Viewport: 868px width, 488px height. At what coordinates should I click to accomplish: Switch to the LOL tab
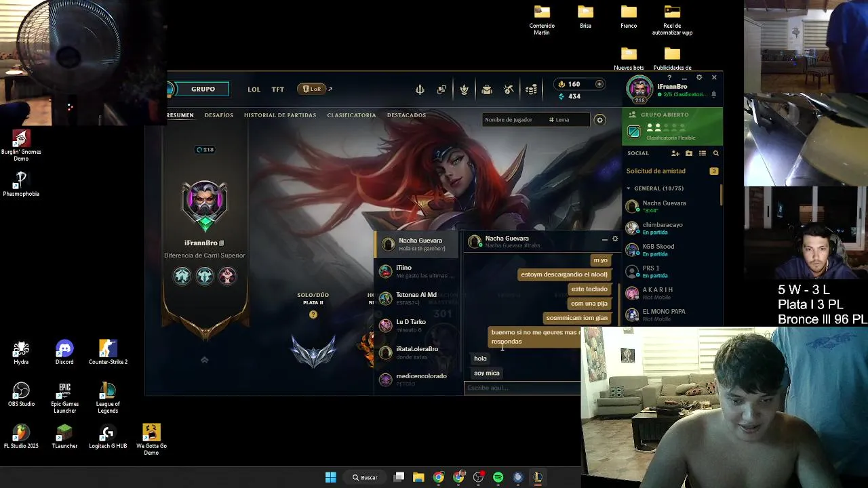(254, 89)
